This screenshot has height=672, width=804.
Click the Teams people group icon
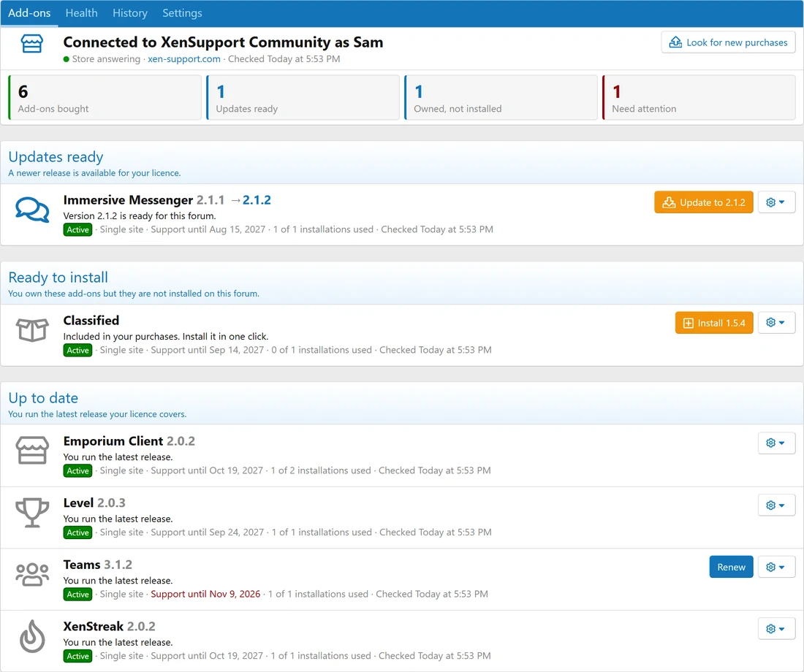(x=32, y=574)
